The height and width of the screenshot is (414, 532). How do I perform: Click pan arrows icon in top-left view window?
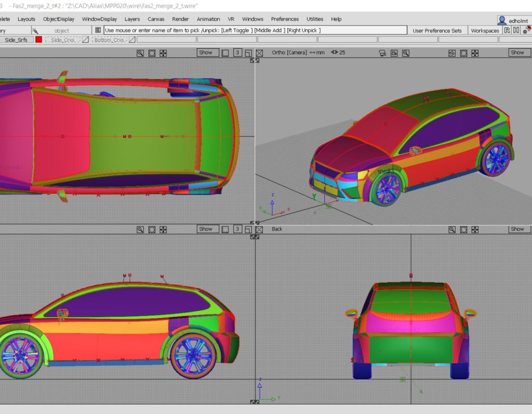click(x=163, y=53)
